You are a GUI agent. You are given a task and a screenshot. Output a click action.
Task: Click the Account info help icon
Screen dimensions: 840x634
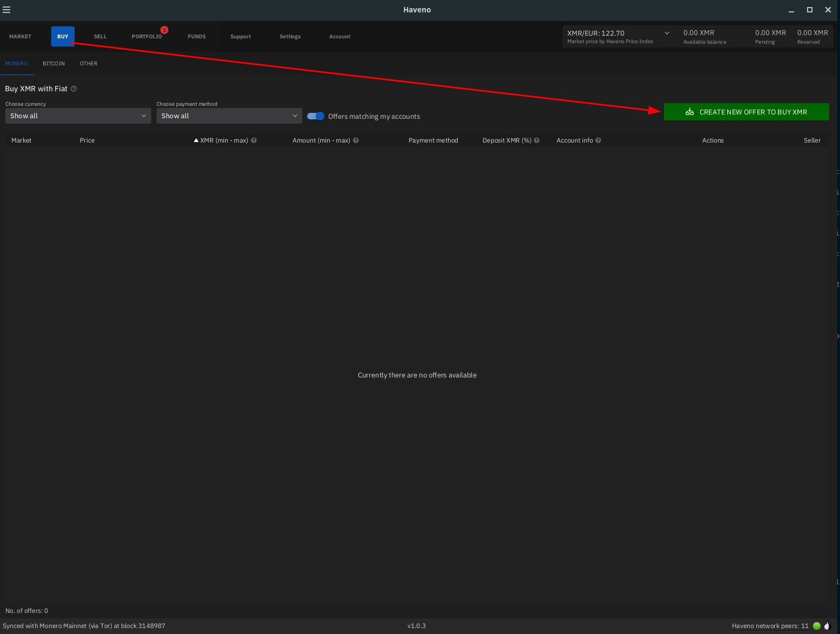point(598,140)
